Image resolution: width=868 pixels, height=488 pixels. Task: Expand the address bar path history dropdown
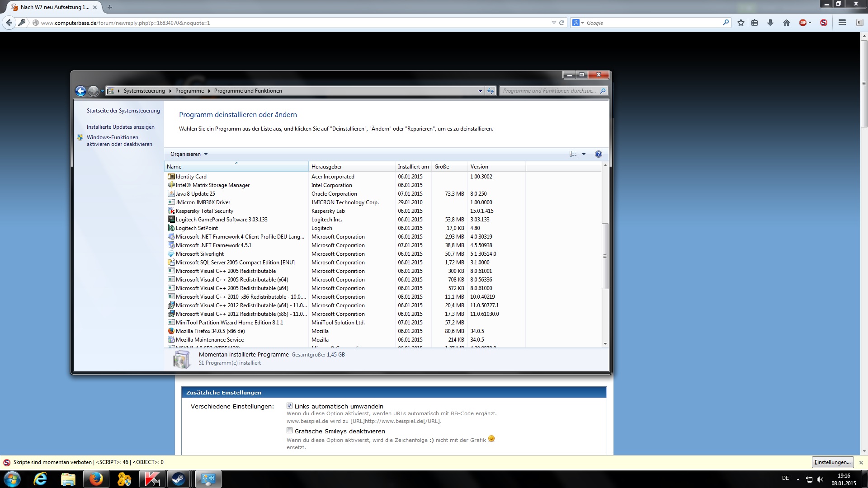click(x=480, y=91)
